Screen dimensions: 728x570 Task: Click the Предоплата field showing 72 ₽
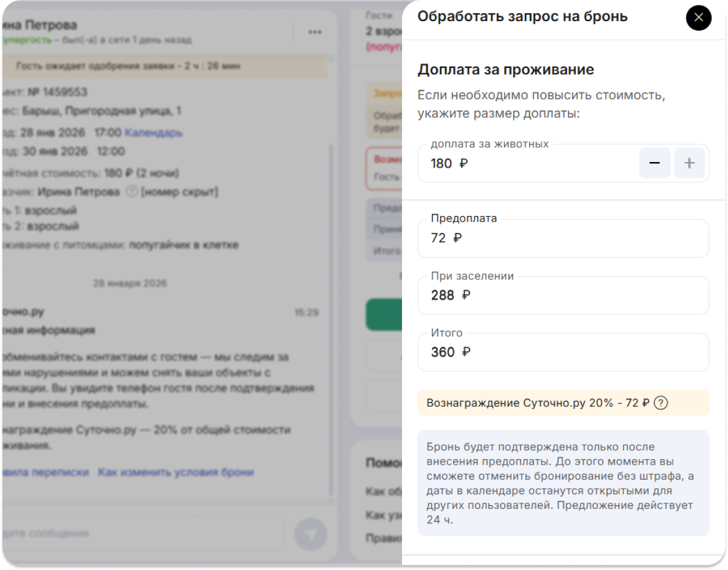pos(562,238)
